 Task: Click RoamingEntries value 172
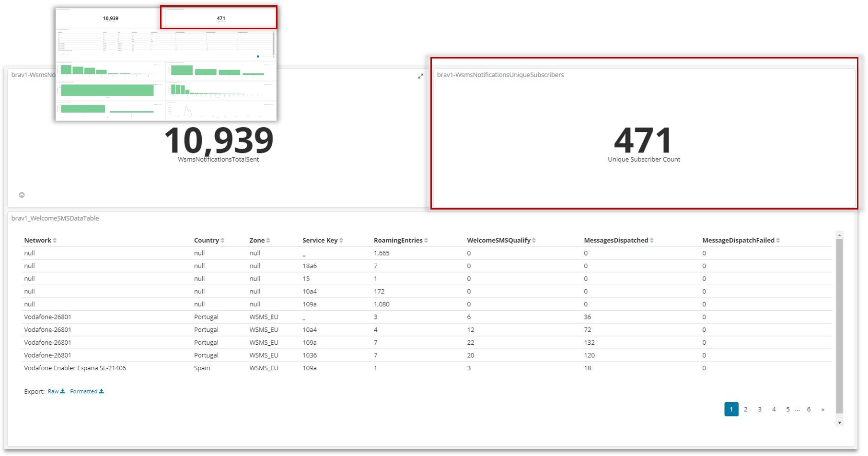click(379, 292)
